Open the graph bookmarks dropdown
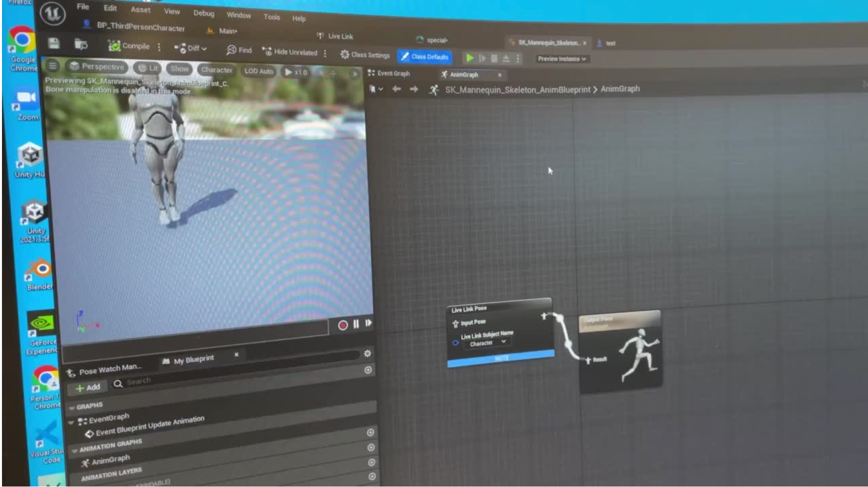Screen dimensions: 868x487 click(376, 89)
